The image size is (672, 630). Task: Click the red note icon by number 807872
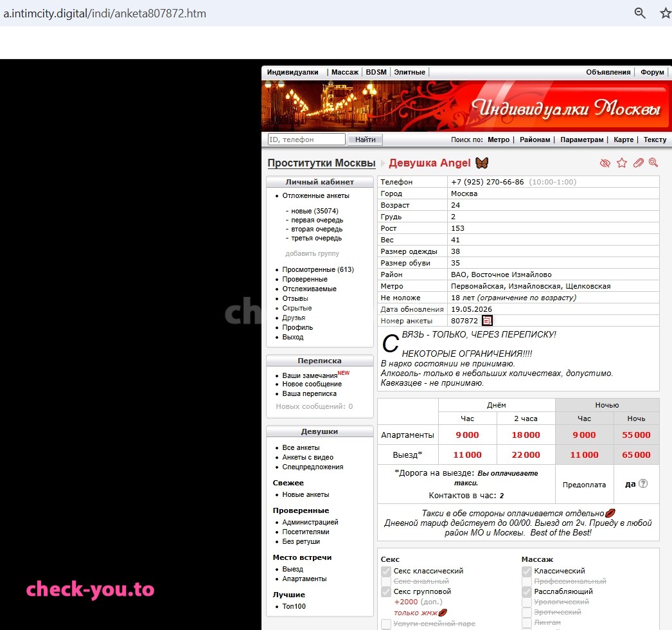[487, 320]
